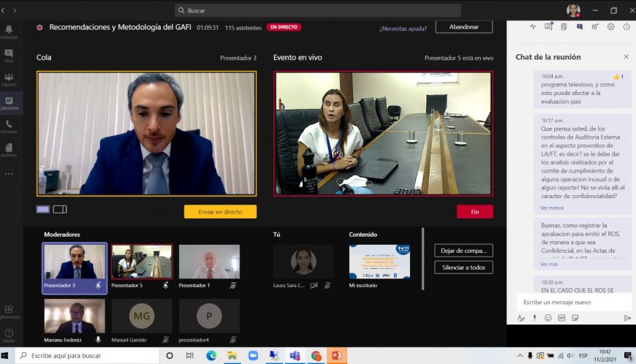Close the Chat de la reunión panel
This screenshot has height=364, width=636.
coord(626,57)
